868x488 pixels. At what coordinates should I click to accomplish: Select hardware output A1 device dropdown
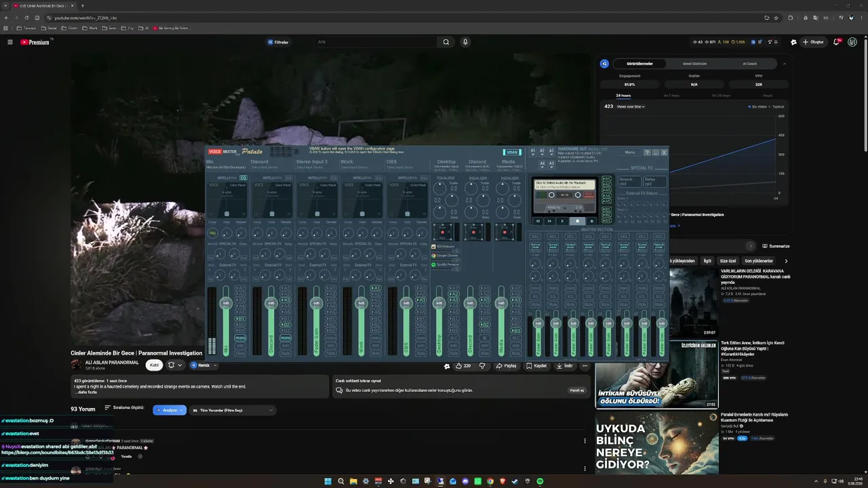[533, 151]
